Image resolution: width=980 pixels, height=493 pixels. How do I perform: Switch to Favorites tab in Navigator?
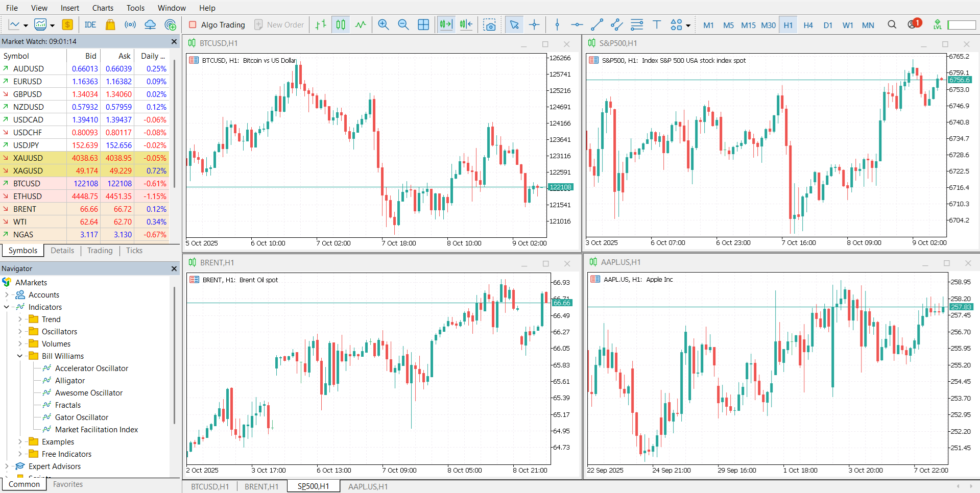68,484
